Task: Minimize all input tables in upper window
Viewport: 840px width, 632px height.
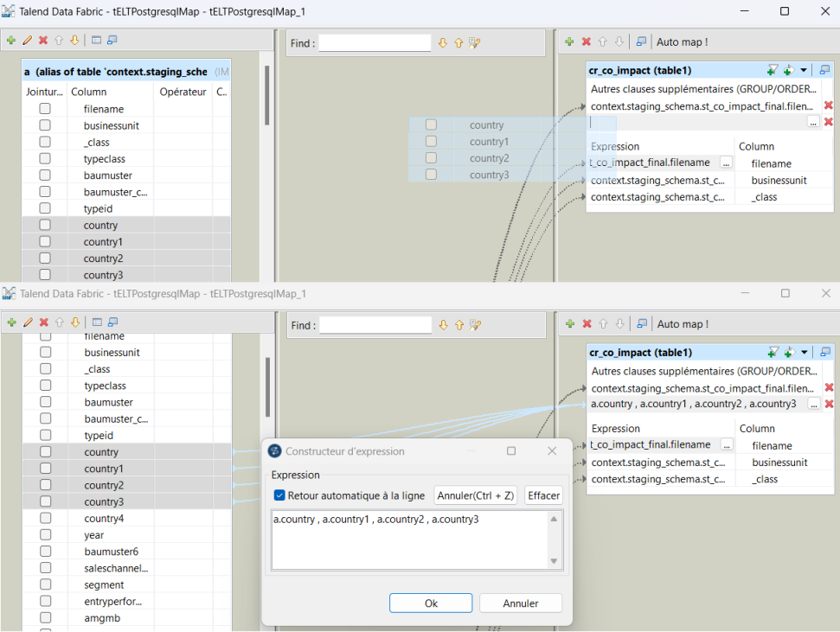Action: [96, 40]
